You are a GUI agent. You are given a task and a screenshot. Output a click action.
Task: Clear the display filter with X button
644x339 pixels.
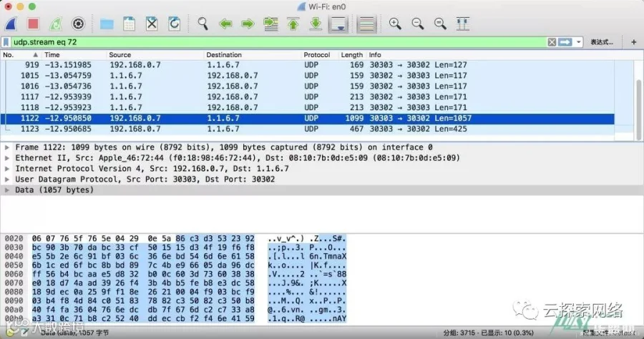pyautogui.click(x=552, y=42)
